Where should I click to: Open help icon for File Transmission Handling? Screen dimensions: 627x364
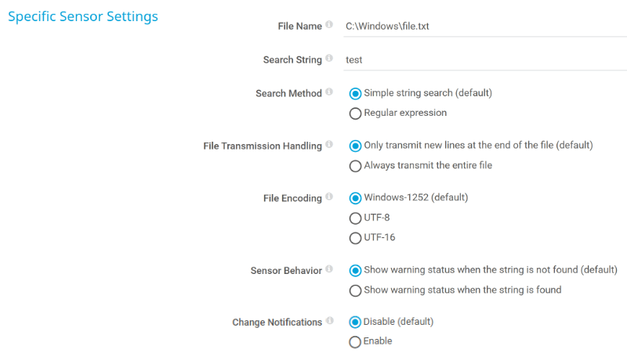click(329, 145)
